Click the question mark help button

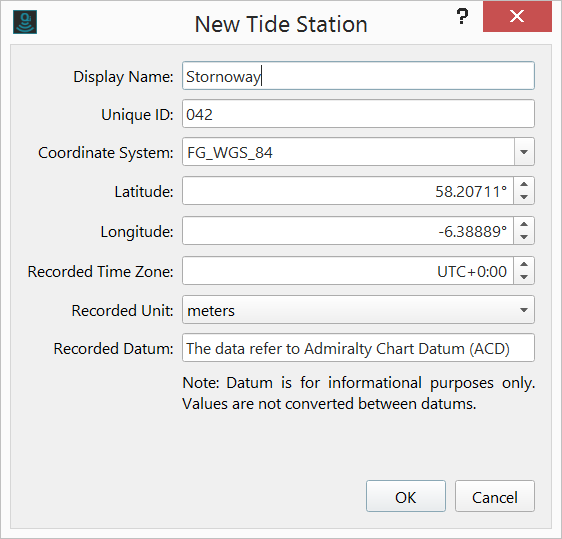pos(462,16)
